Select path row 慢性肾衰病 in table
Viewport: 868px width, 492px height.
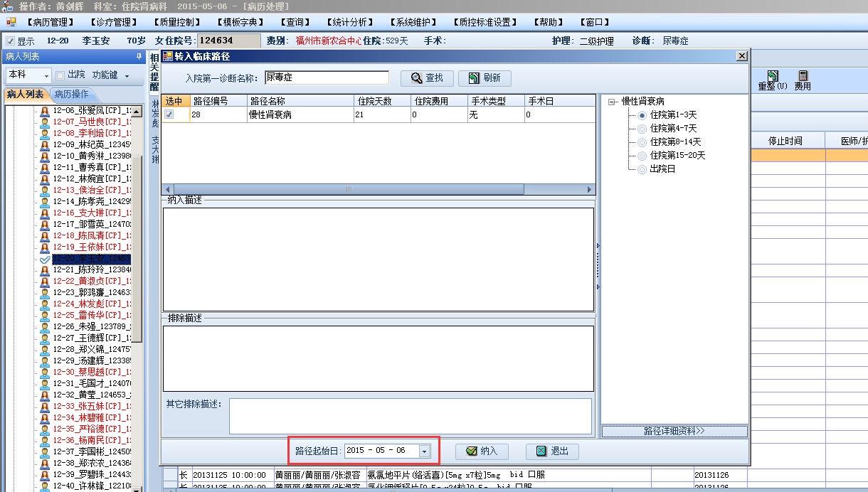378,114
